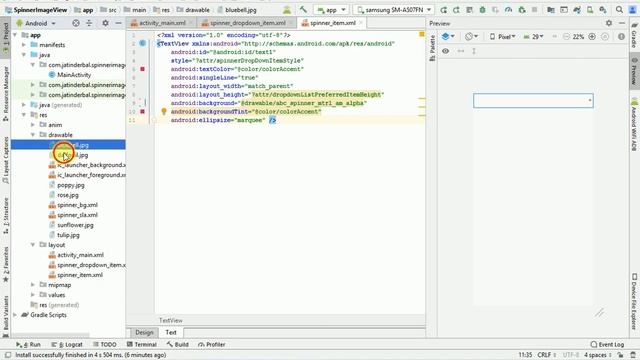Click Scroll from Source target icon
Screen dimensions: 640x360
click(76, 23)
